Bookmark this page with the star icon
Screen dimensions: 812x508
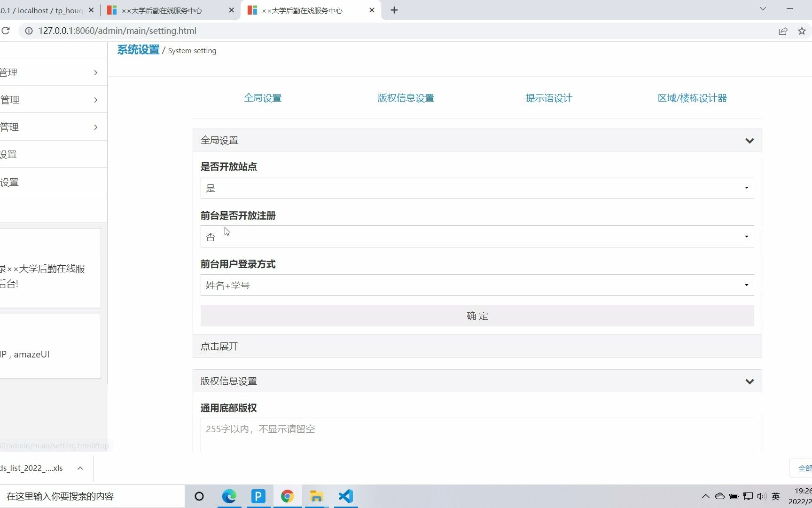(802, 31)
